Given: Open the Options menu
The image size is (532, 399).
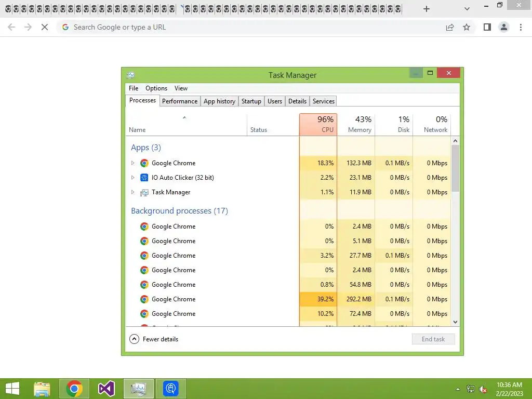Looking at the screenshot, I should pos(156,88).
